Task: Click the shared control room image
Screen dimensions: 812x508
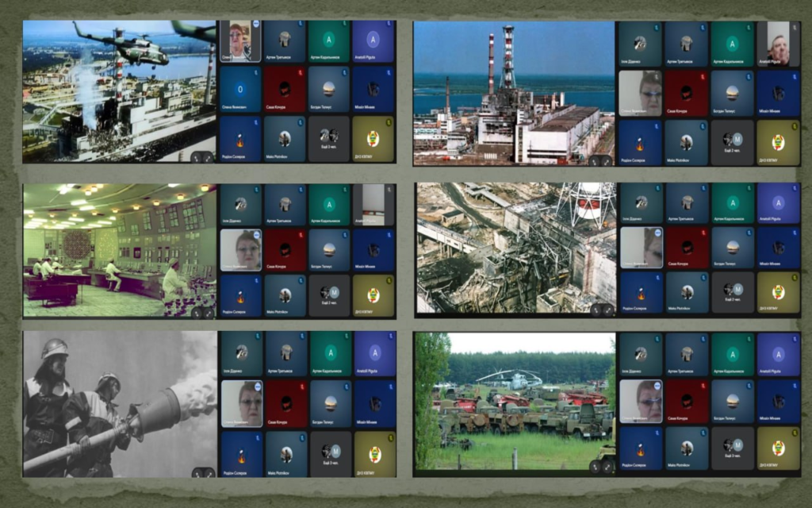Action: (119, 250)
